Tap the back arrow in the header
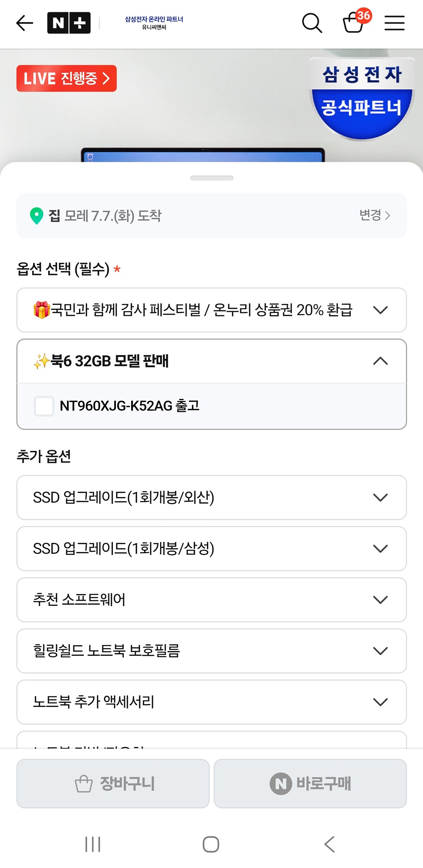Screen dimensions: 423x868 (25, 23)
